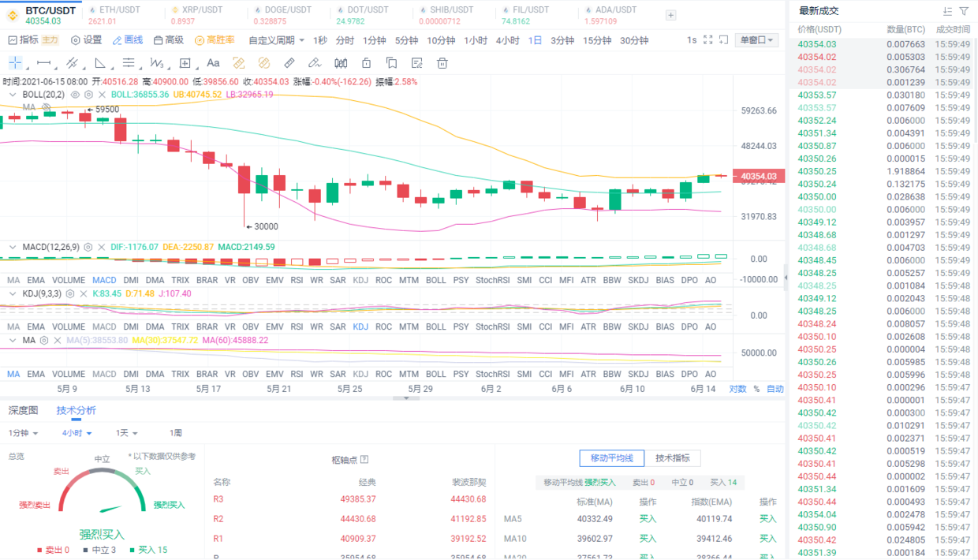Open the 1天 analysis period dropdown
The height and width of the screenshot is (560, 978).
[x=127, y=433]
